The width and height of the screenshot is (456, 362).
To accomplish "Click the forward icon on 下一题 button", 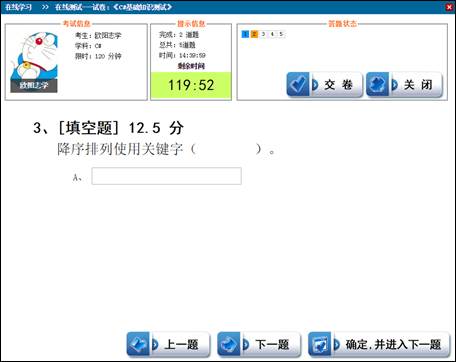I will pyautogui.click(x=229, y=344).
